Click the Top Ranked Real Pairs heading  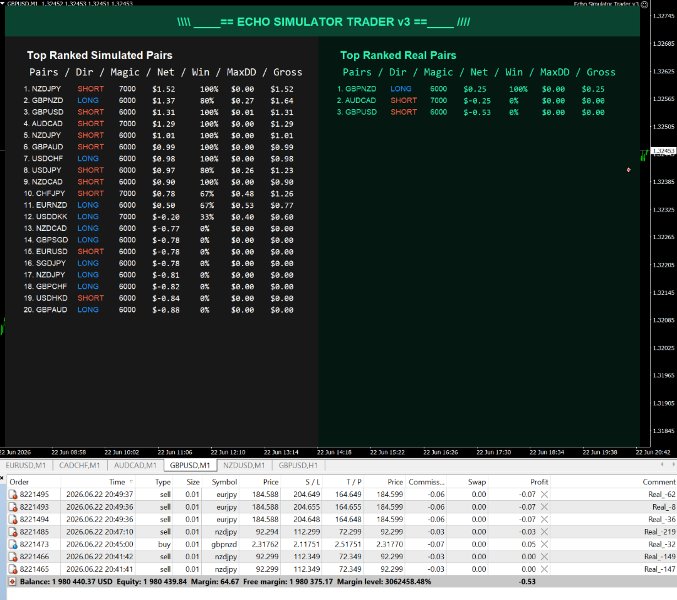click(x=398, y=55)
